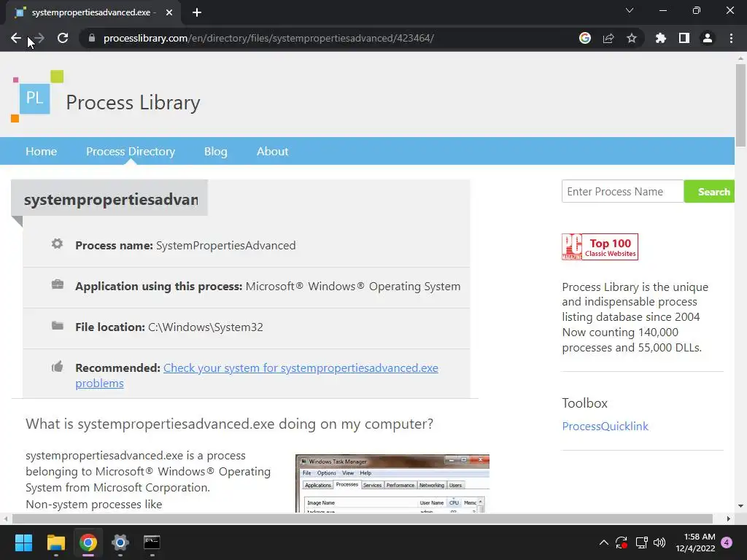Click the address bar URL

tap(268, 38)
